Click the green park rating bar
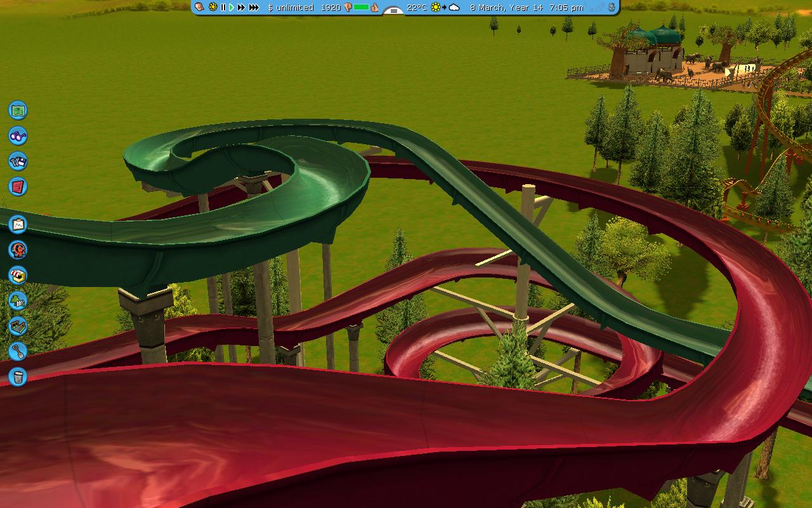812x508 pixels. click(x=362, y=8)
